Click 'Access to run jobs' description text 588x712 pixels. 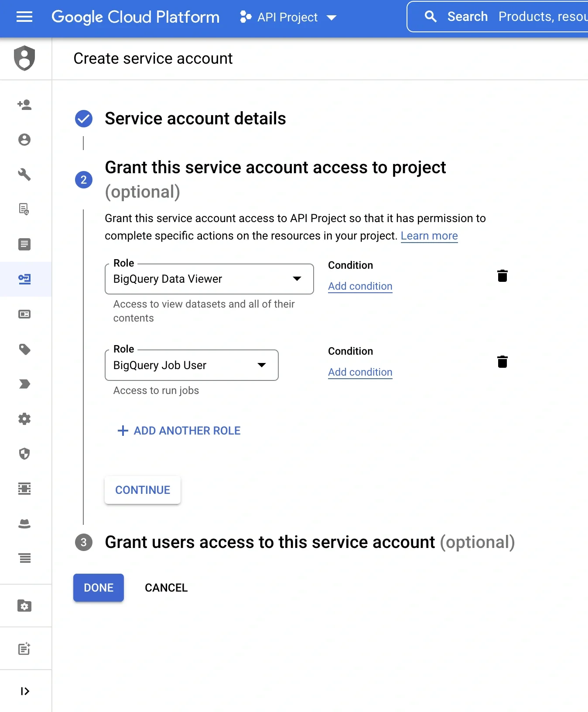click(x=156, y=390)
